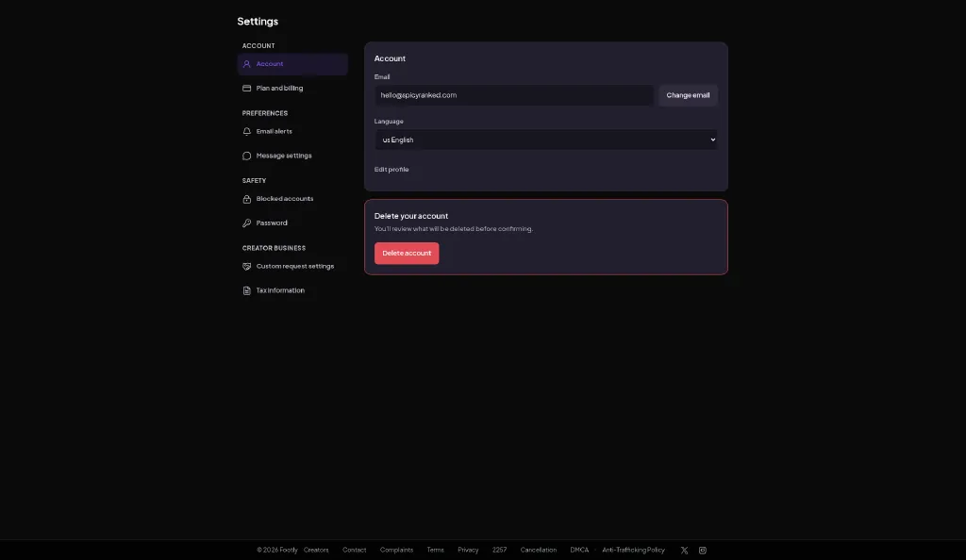Open the Privacy footer link
The width and height of the screenshot is (966, 560).
[468, 551]
